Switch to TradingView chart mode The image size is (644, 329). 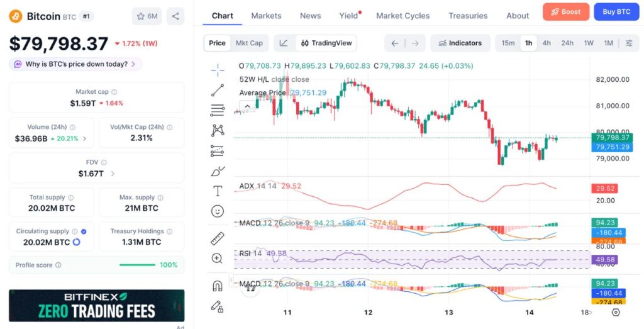326,43
